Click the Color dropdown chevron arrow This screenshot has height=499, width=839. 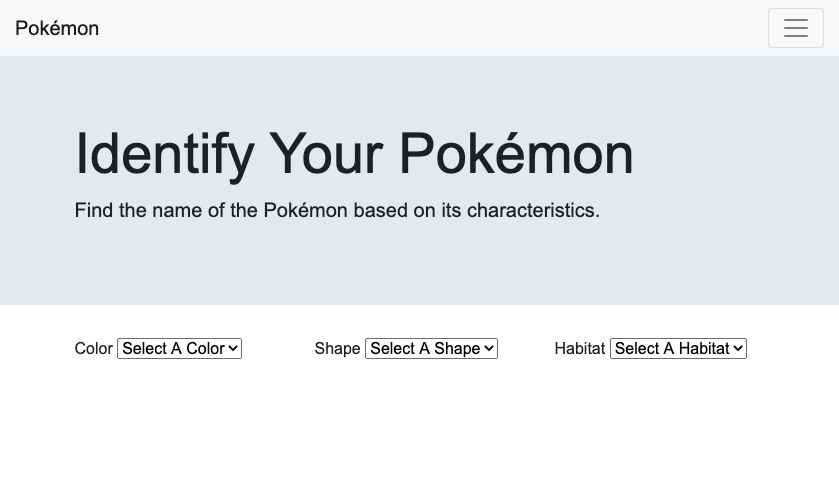pyautogui.click(x=233, y=348)
